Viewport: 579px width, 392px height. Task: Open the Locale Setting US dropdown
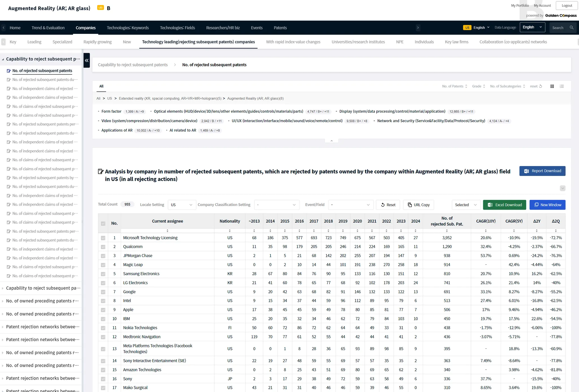(x=182, y=205)
